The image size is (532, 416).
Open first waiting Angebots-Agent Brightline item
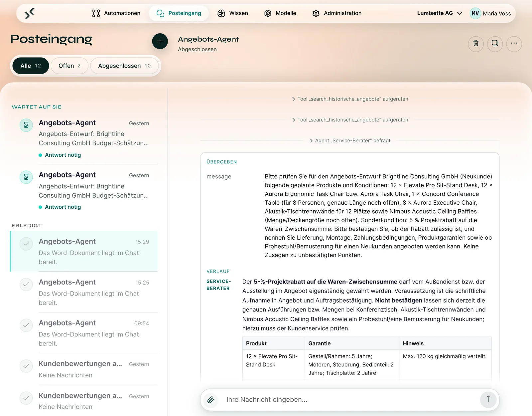pyautogui.click(x=84, y=138)
